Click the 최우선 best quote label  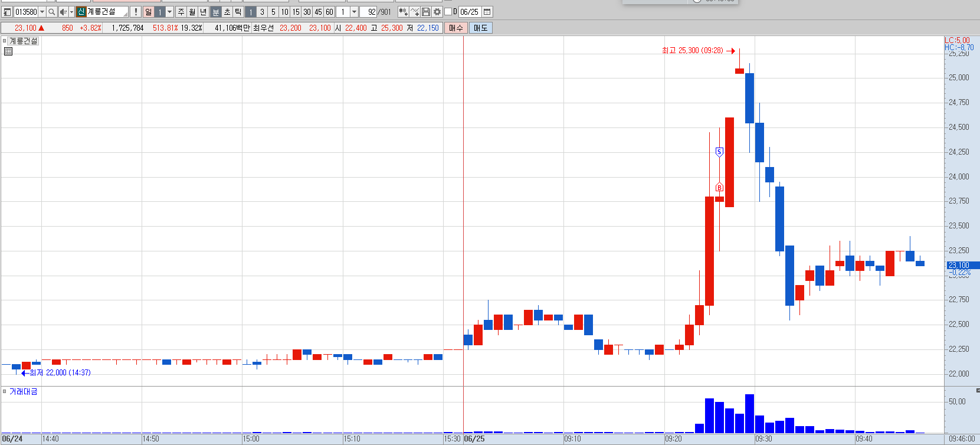click(263, 28)
